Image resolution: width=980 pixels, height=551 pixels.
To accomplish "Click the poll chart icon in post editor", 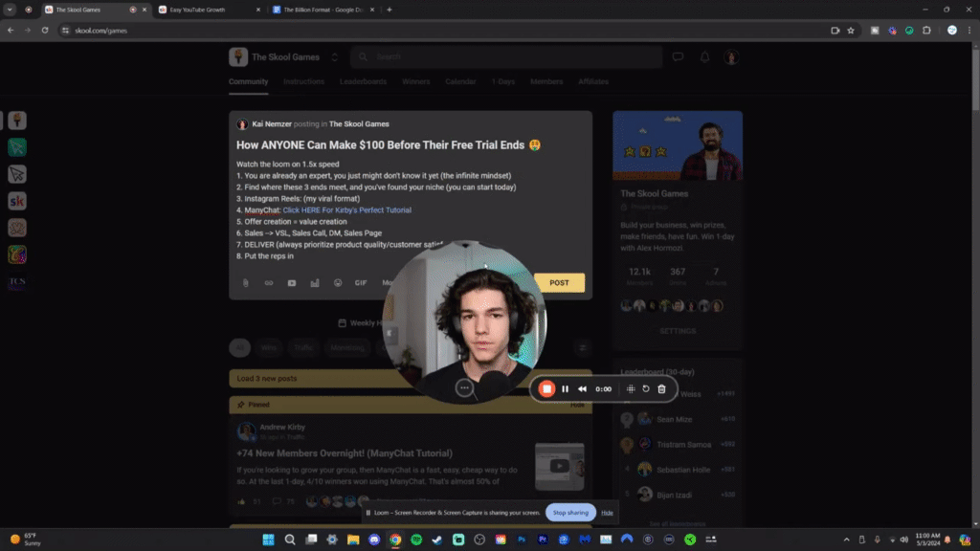I will 315,283.
